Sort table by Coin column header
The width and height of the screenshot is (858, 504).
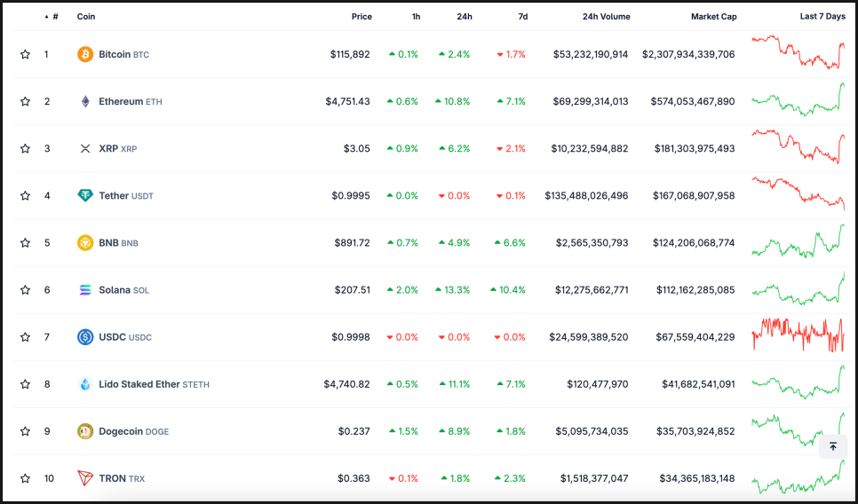[x=86, y=16]
